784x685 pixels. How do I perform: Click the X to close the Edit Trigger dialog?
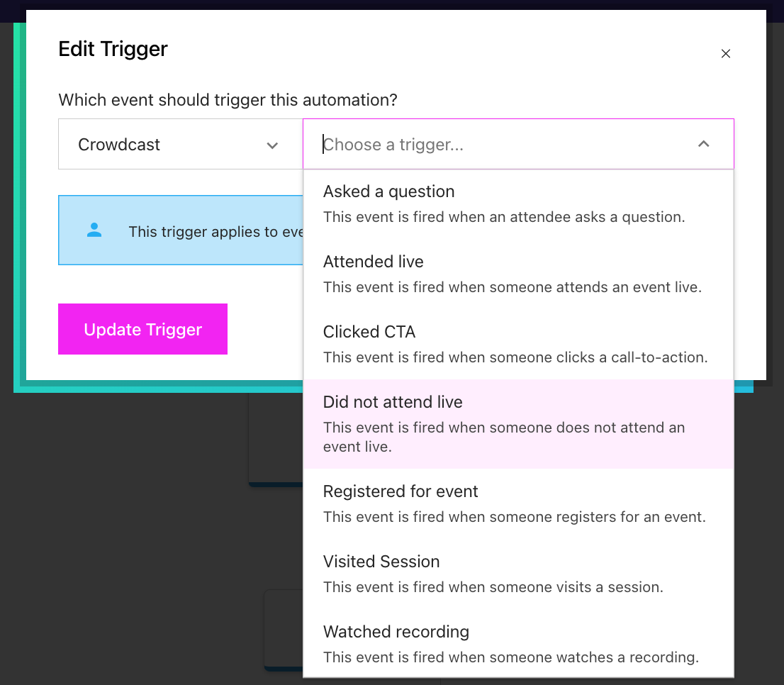[x=726, y=53]
